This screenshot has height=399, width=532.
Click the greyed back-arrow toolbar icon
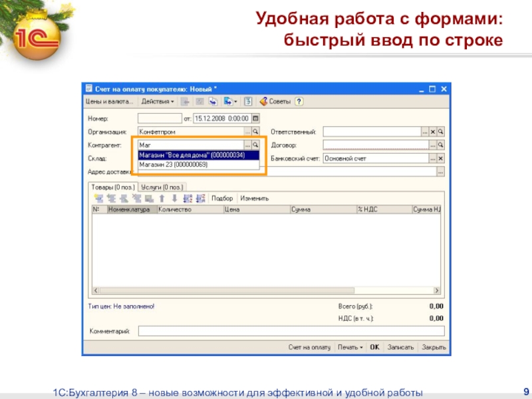(x=185, y=102)
